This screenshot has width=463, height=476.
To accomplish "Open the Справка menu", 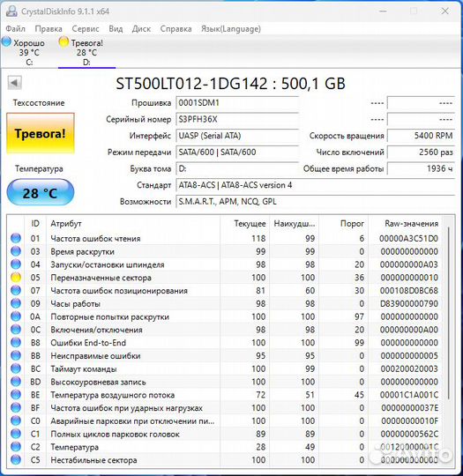I will pos(175,29).
